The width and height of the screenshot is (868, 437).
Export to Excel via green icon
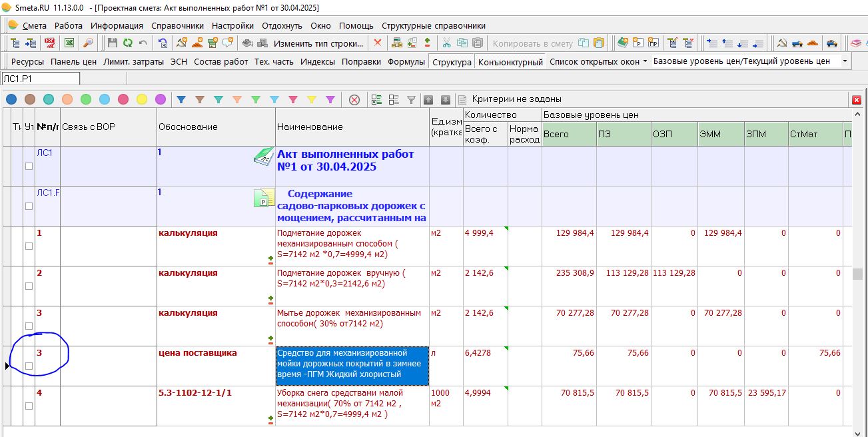tap(69, 43)
